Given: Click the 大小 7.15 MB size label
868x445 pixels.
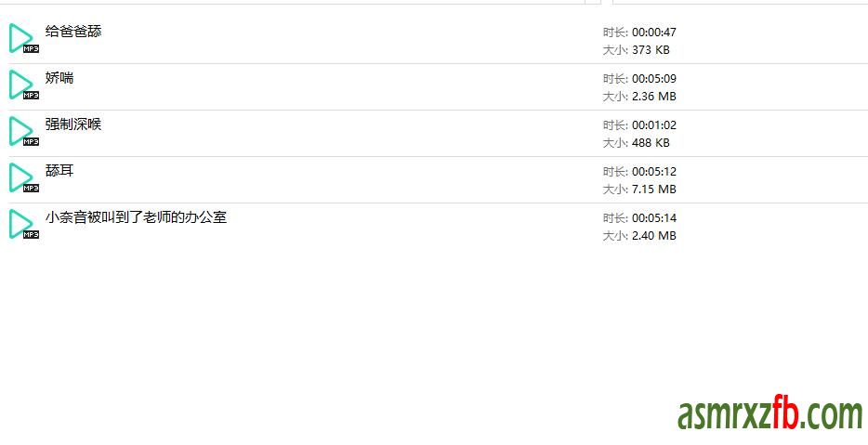Looking at the screenshot, I should pyautogui.click(x=639, y=190).
